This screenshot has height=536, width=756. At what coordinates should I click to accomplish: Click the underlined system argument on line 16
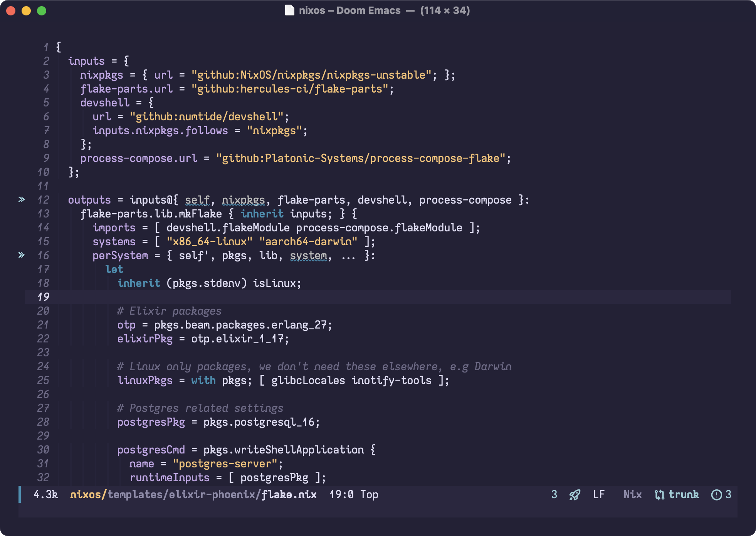point(308,255)
